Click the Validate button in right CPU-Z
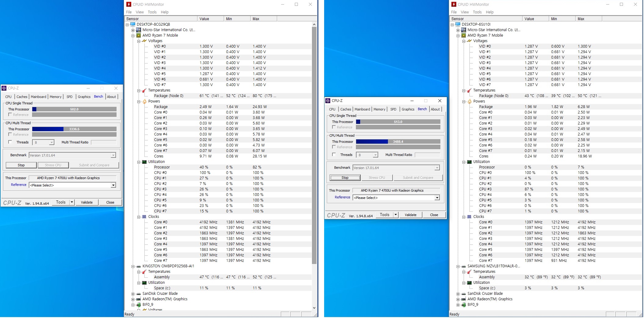This screenshot has height=318, width=644. 411,215
